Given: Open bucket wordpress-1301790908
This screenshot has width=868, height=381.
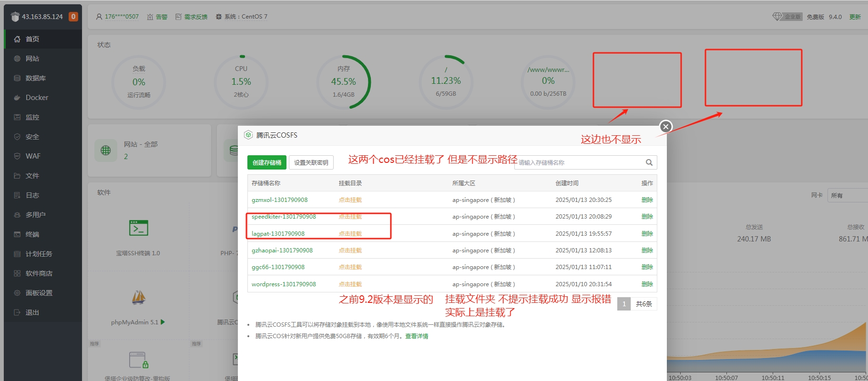Looking at the screenshot, I should pyautogui.click(x=284, y=284).
